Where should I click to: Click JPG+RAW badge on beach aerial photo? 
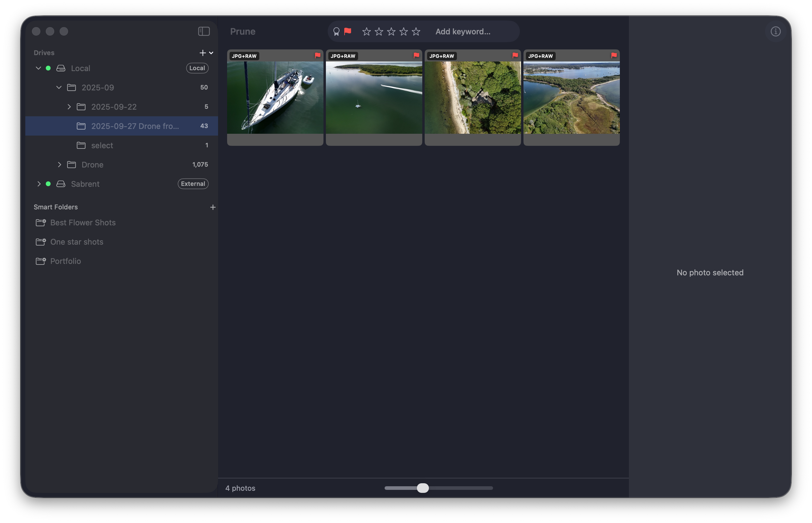tap(442, 56)
